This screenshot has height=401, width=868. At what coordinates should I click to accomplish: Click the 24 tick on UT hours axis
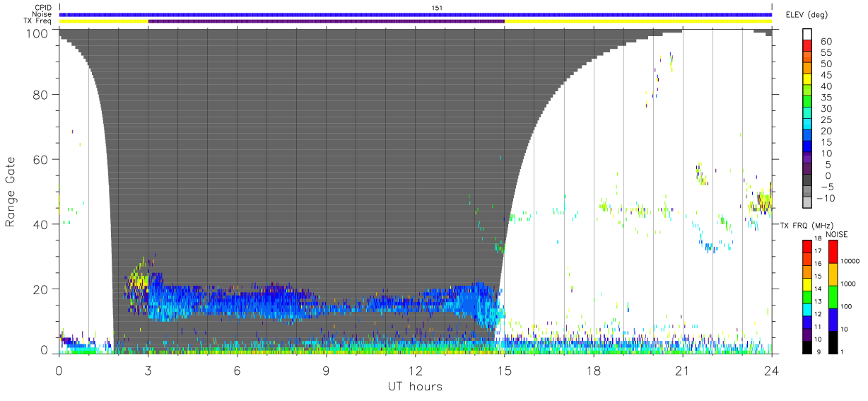click(772, 370)
